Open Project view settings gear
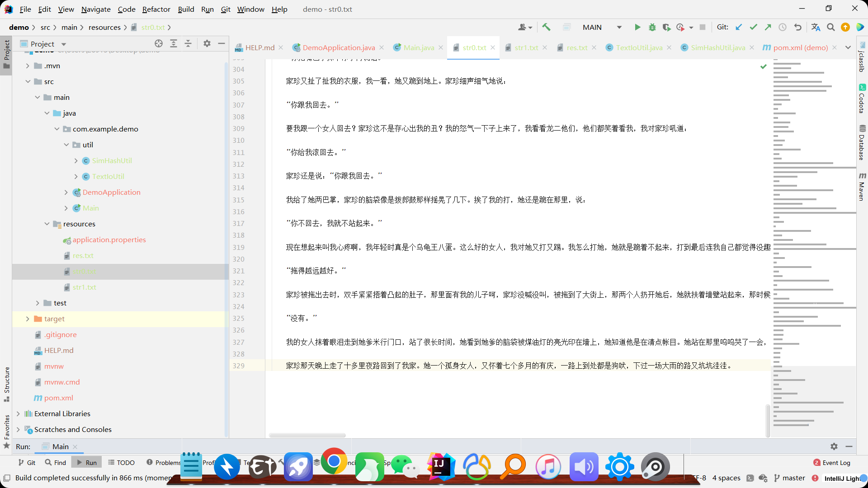 [207, 43]
